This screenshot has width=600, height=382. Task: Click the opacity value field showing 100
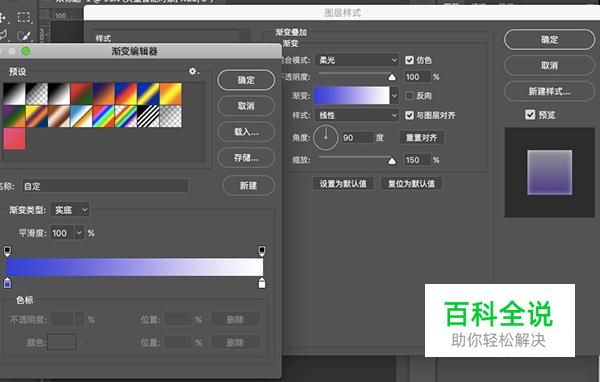tap(417, 77)
